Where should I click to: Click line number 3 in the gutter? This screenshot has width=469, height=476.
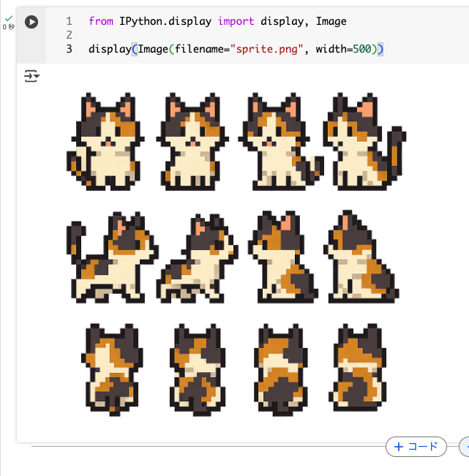(x=70, y=49)
